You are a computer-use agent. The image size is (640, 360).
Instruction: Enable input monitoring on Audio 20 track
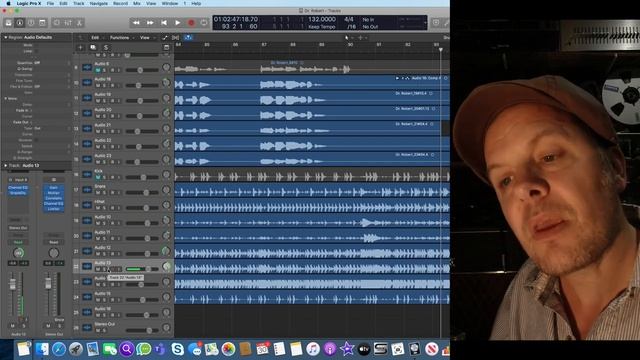click(118, 116)
